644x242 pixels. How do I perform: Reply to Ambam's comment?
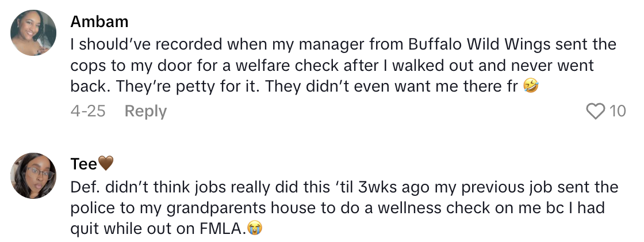[x=145, y=111]
